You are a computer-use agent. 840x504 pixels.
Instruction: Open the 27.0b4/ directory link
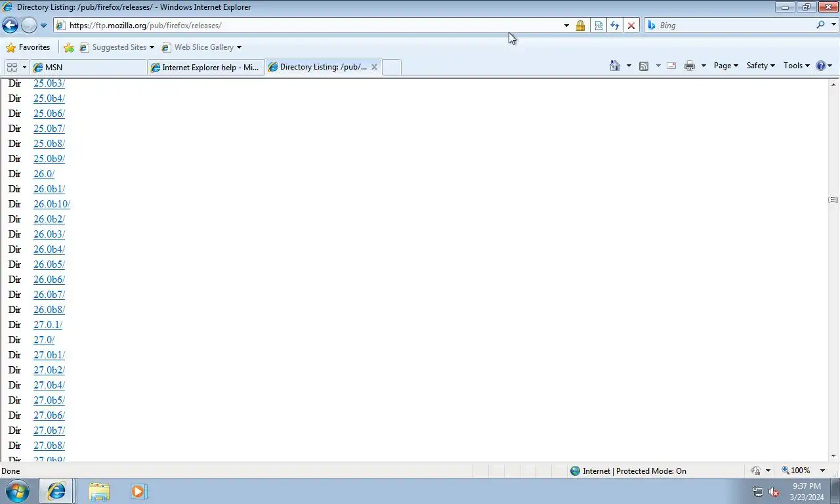(x=49, y=385)
